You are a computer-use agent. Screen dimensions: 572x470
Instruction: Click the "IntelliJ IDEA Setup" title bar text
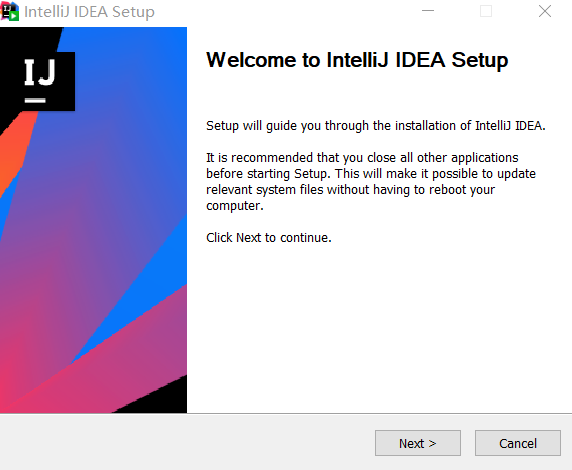click(89, 12)
